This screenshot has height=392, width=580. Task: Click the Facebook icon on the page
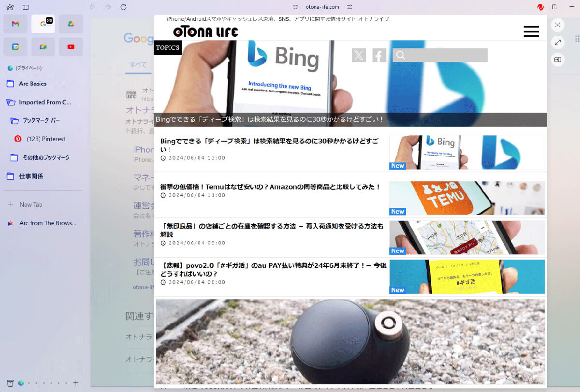point(379,55)
